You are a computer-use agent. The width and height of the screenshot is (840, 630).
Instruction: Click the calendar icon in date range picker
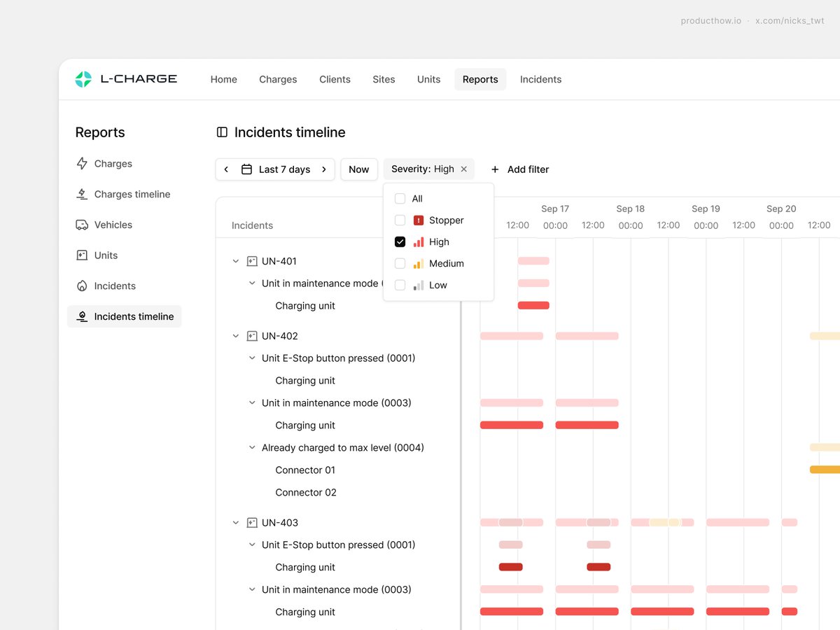tap(246, 169)
